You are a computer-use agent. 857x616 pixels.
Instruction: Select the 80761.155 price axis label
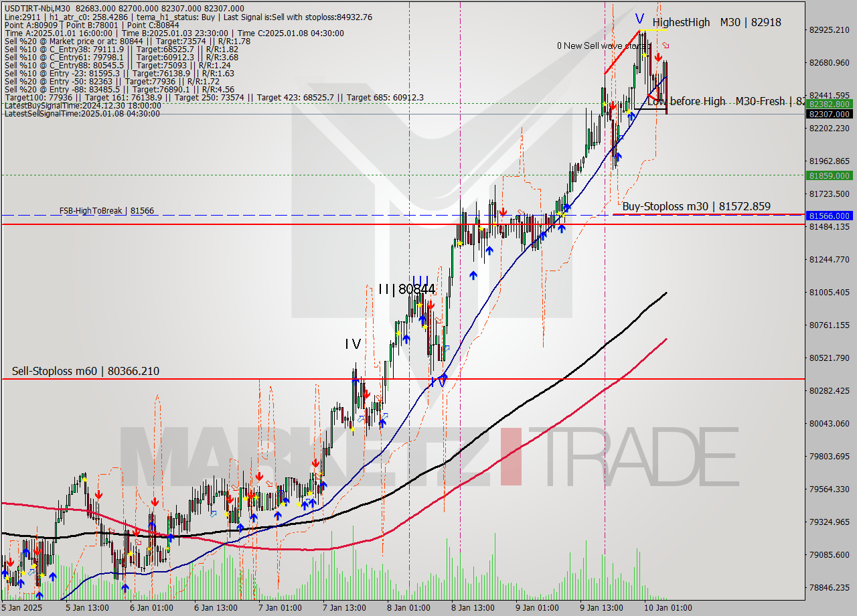click(830, 325)
